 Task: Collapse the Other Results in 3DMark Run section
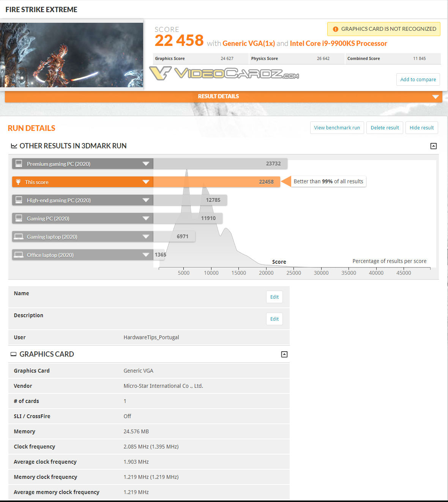434,146
